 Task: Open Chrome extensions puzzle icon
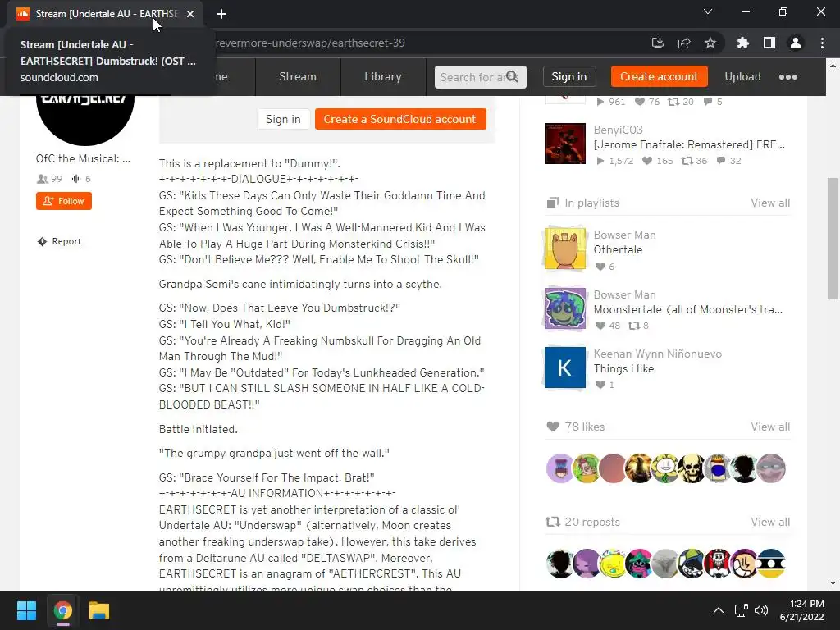tap(742, 43)
